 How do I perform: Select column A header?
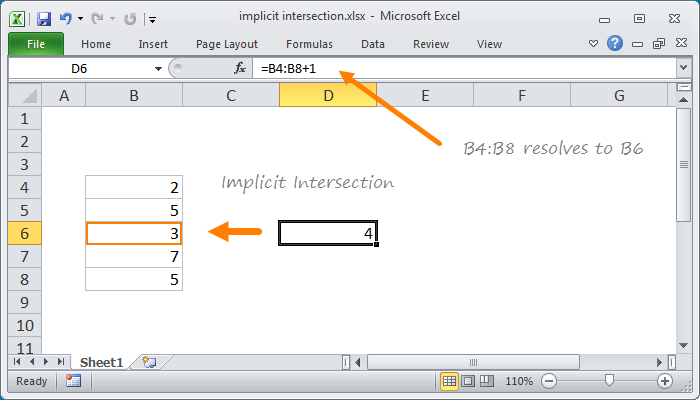click(64, 96)
